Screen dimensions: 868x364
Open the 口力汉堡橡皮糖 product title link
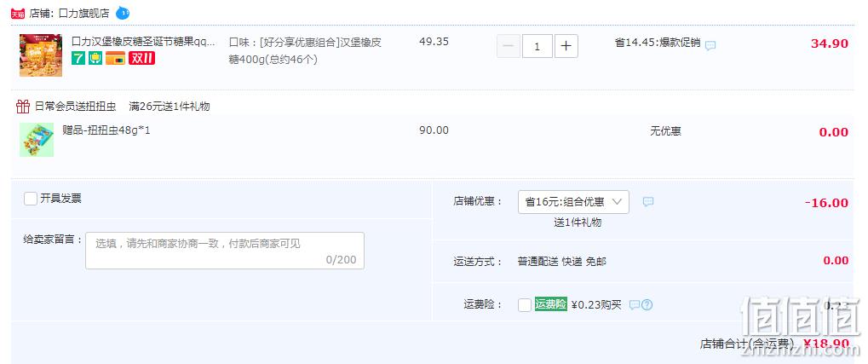143,42
